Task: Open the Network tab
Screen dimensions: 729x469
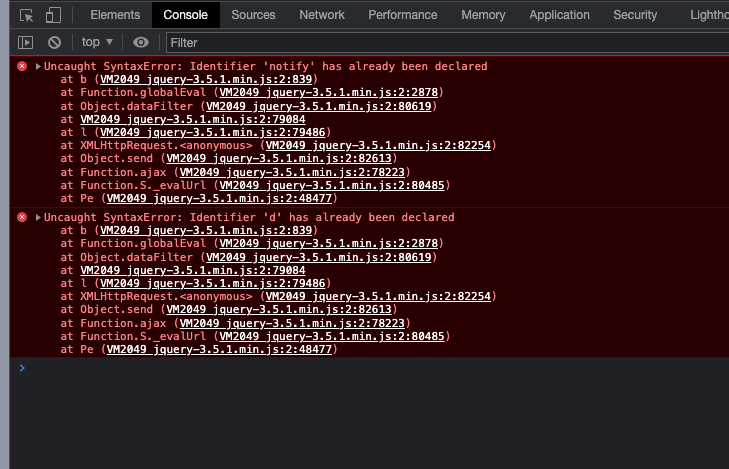Action: (x=322, y=15)
